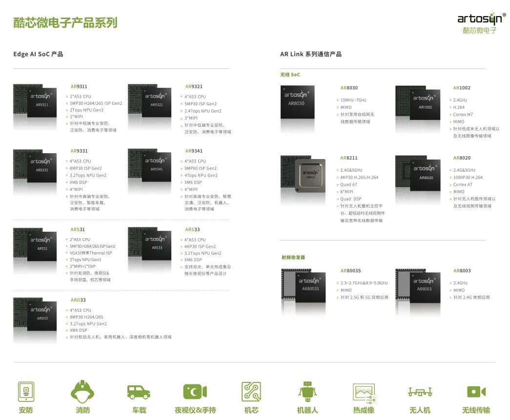Click the AR9341 product title
The width and height of the screenshot is (510, 420).
(x=194, y=151)
